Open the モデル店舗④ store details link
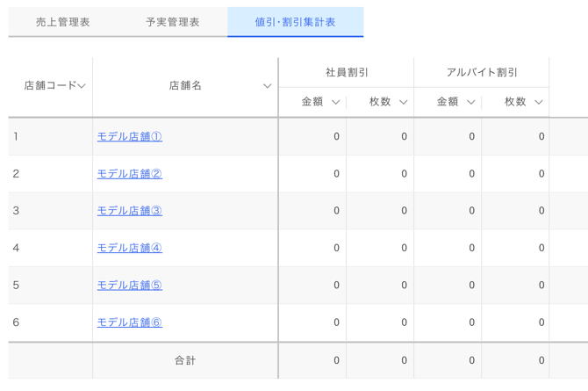 point(129,248)
